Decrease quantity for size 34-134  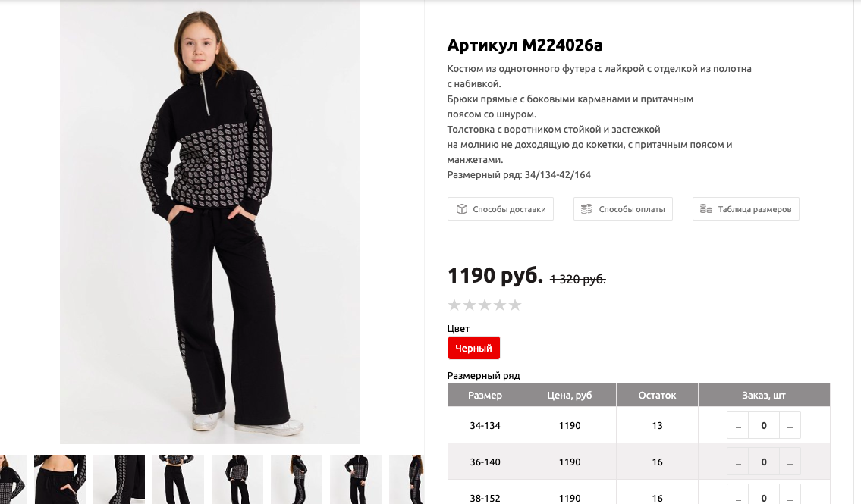coord(738,426)
